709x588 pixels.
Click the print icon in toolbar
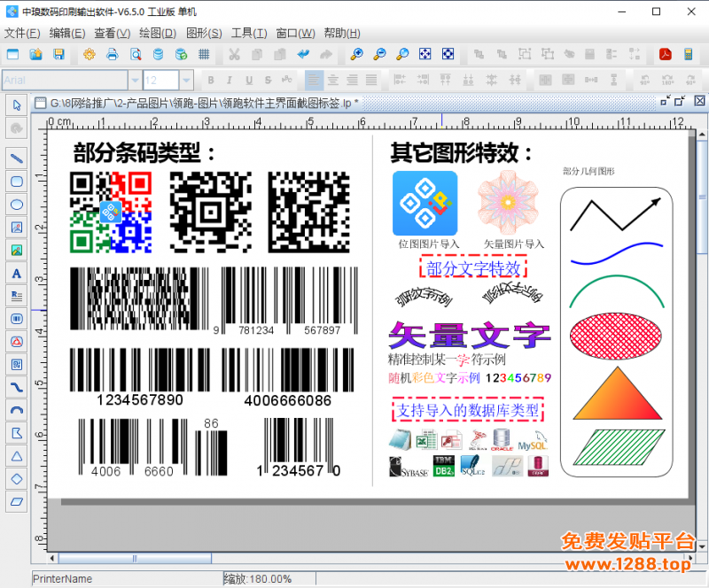click(113, 55)
